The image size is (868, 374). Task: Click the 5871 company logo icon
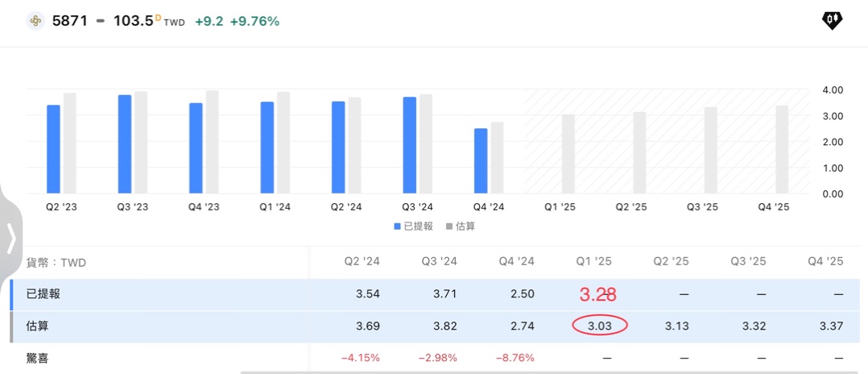click(35, 21)
